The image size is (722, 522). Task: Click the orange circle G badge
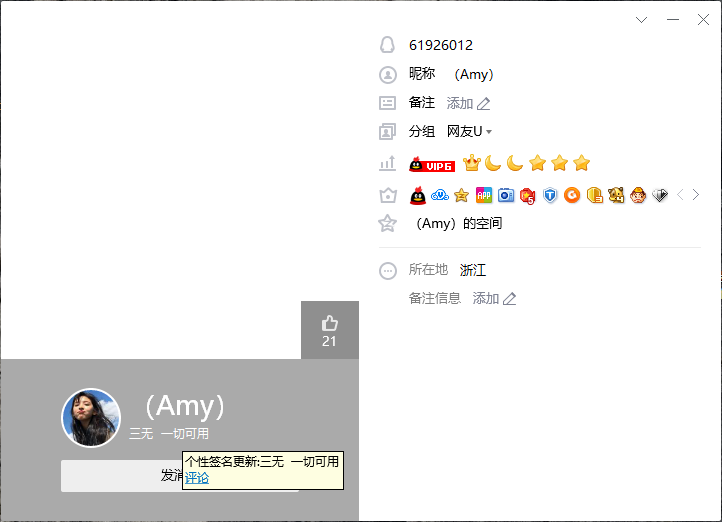click(572, 196)
